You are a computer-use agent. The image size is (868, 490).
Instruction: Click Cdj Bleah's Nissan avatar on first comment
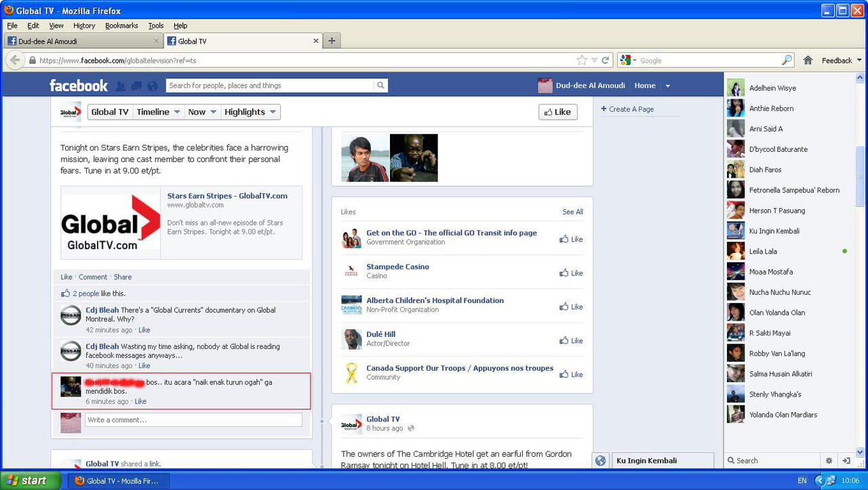(71, 315)
